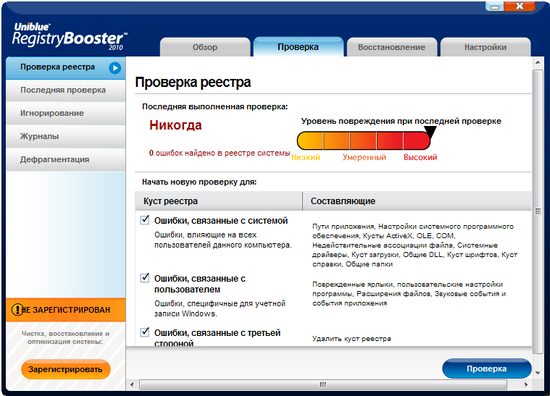Uncheck Ошибки, связанные с системой

tap(145, 220)
